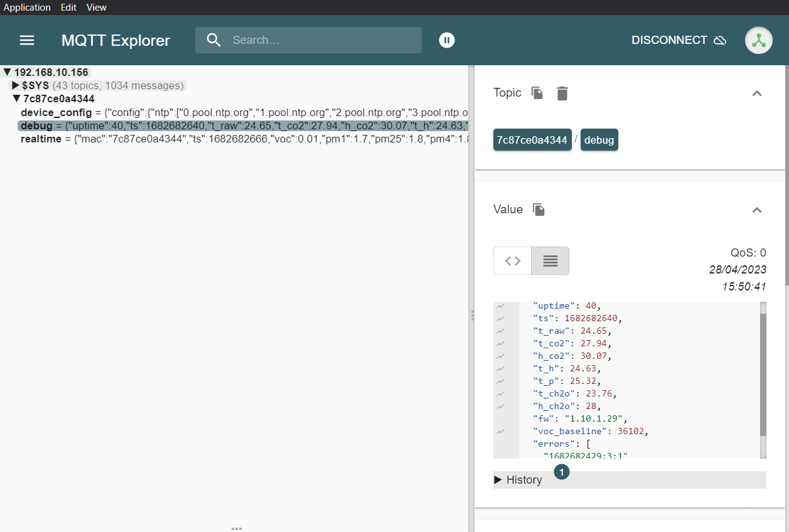789x532 pixels.
Task: Show chart for uptime value
Action: (500, 306)
